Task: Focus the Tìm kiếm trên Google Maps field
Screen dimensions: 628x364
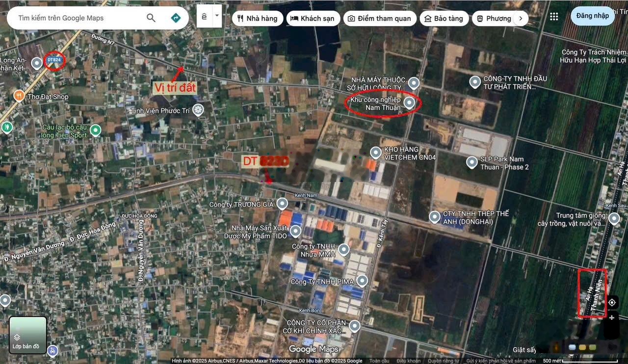Action: pos(78,18)
